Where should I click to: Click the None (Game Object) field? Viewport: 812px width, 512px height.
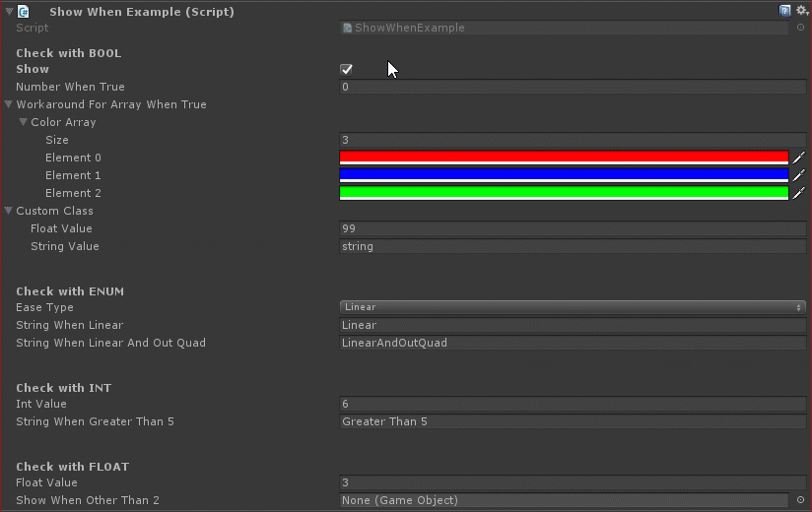pyautogui.click(x=564, y=500)
